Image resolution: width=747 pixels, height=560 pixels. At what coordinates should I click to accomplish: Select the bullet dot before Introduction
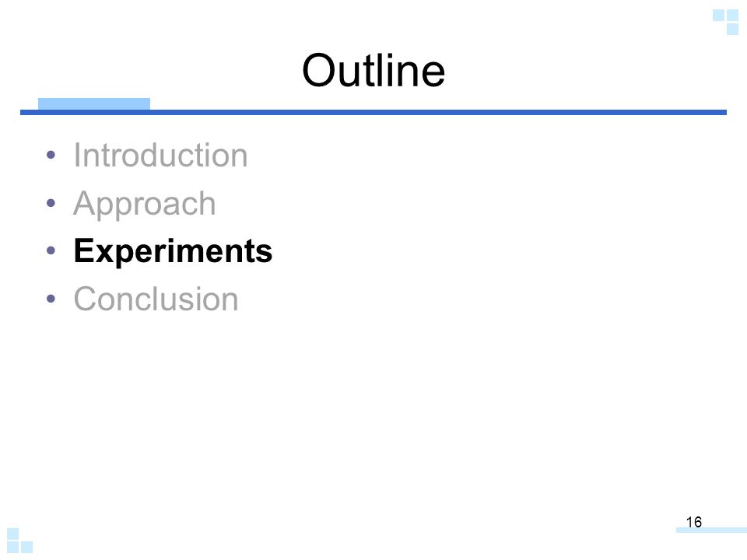[51, 155]
